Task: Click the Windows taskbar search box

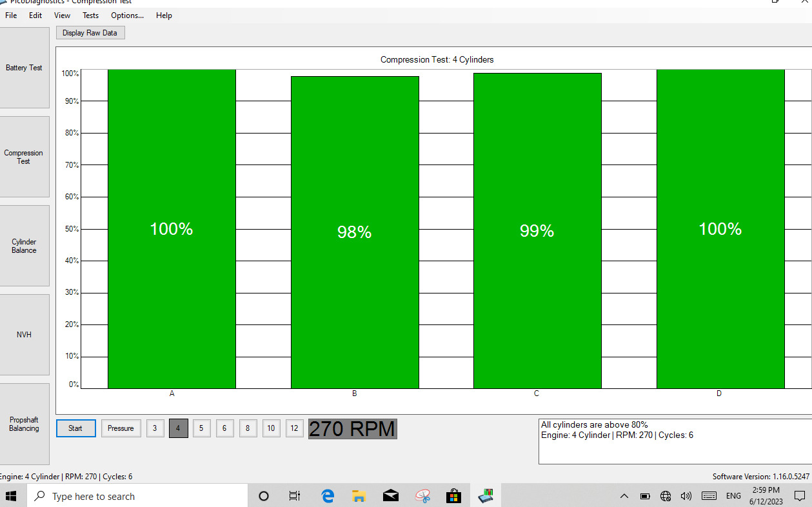Action: [137, 496]
